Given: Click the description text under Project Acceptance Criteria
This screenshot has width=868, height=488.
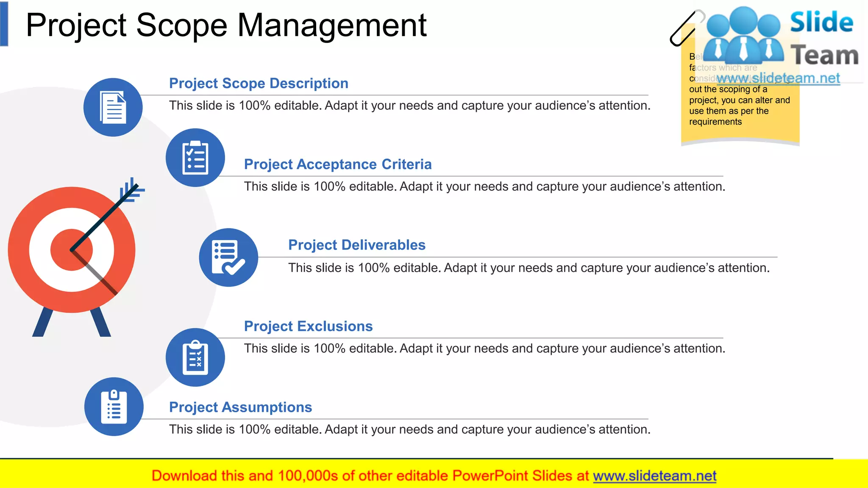Looking at the screenshot, I should pos(485,186).
